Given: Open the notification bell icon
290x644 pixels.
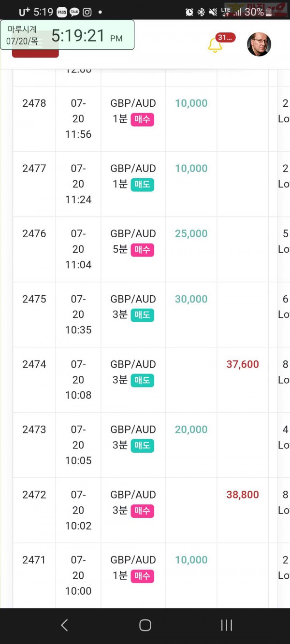Looking at the screenshot, I should (x=215, y=45).
